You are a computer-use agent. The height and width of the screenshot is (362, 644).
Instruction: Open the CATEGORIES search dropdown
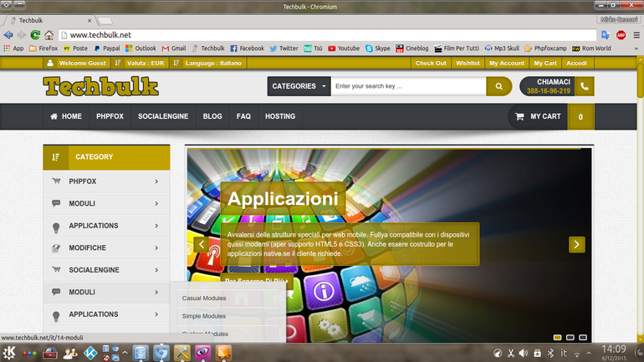pyautogui.click(x=299, y=86)
